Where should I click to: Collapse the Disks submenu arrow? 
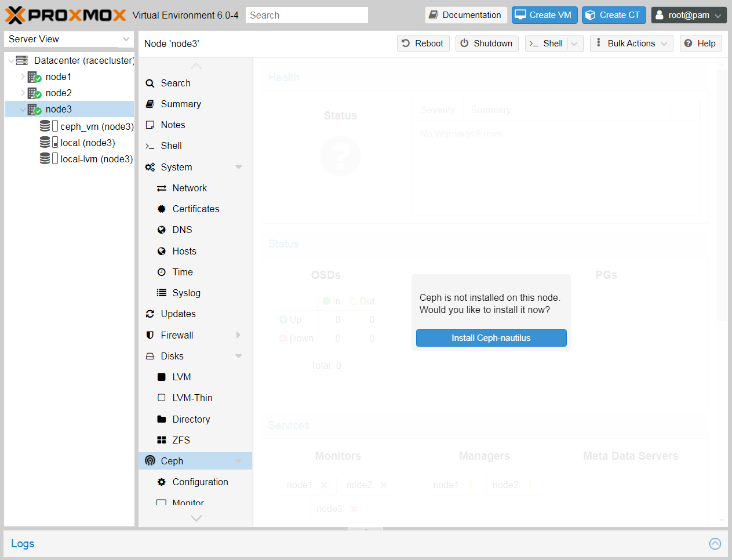pyautogui.click(x=239, y=356)
